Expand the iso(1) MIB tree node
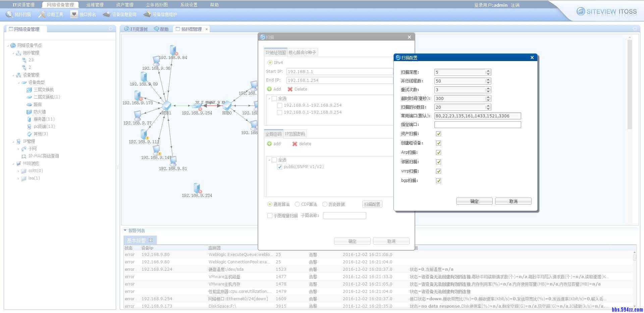644x313 pixels. coord(18,178)
